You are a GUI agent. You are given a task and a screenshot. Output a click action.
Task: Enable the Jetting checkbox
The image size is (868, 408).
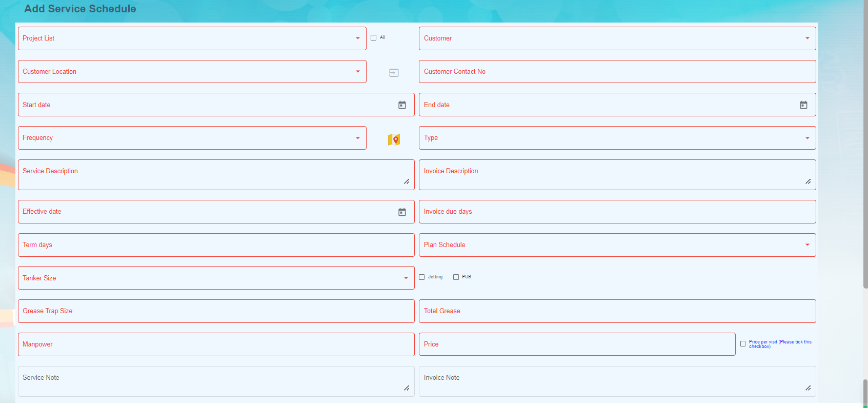pyautogui.click(x=422, y=277)
